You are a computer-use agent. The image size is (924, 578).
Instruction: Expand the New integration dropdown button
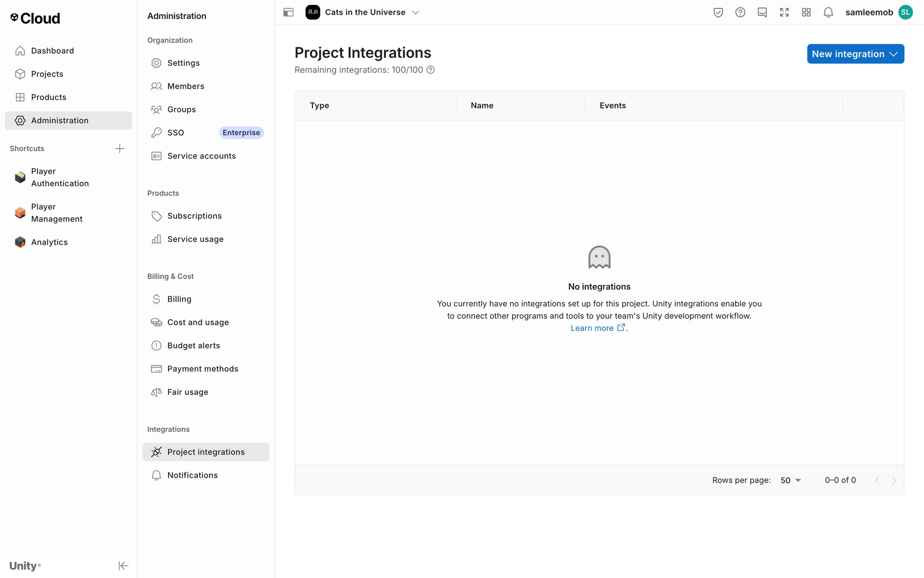click(x=855, y=54)
